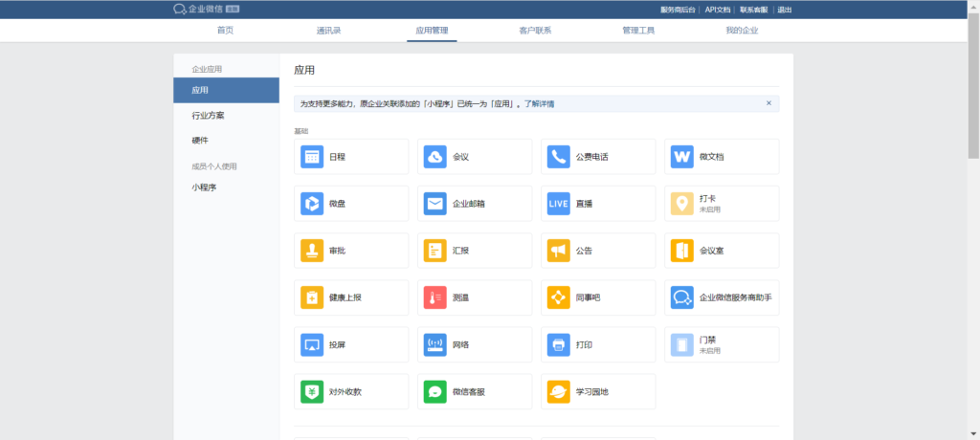Viewport: 980px width, 440px height.
Task: Select the 学习园地 planet icon
Action: (559, 392)
